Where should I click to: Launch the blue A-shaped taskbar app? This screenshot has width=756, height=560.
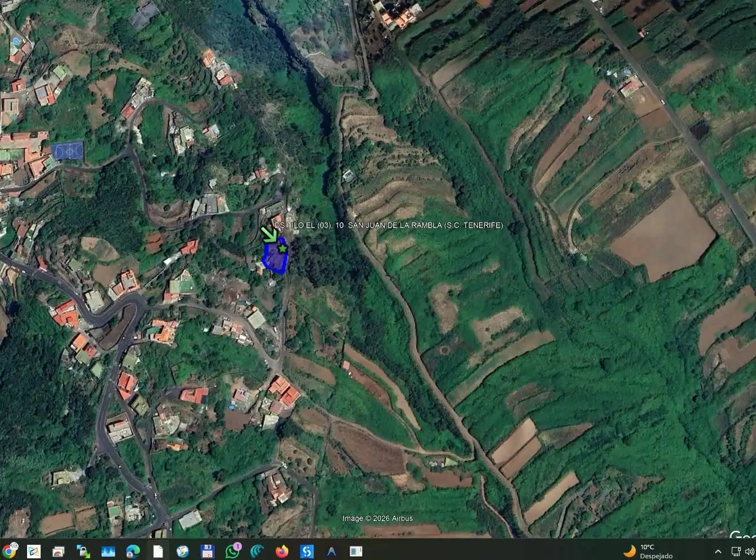331,551
